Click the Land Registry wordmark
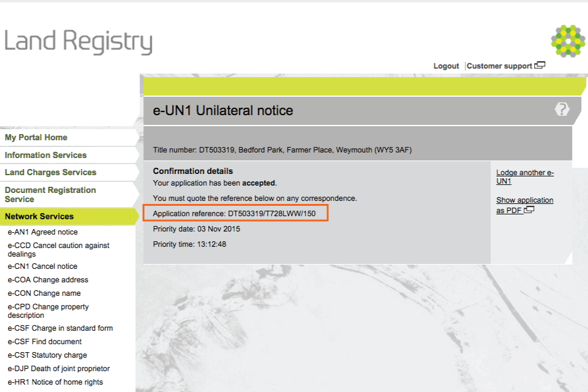 click(78, 42)
